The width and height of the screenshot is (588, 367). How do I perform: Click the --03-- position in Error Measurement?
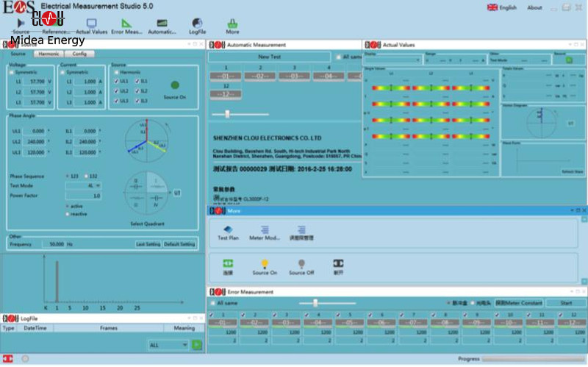[x=286, y=322]
